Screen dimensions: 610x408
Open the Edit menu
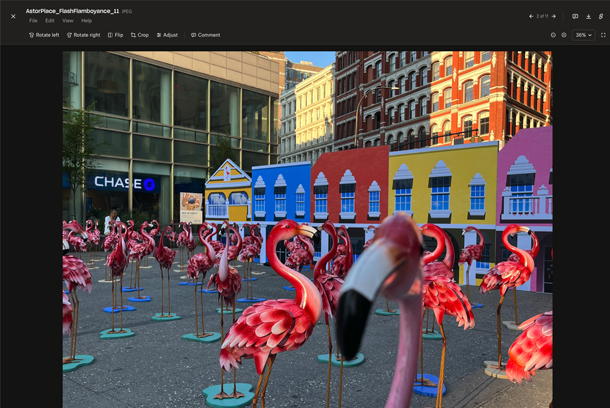[x=50, y=21]
